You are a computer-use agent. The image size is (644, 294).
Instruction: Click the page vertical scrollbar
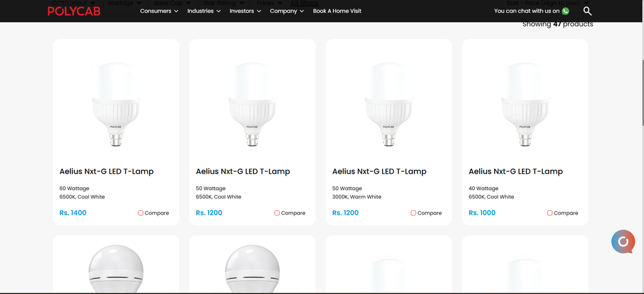point(642,93)
